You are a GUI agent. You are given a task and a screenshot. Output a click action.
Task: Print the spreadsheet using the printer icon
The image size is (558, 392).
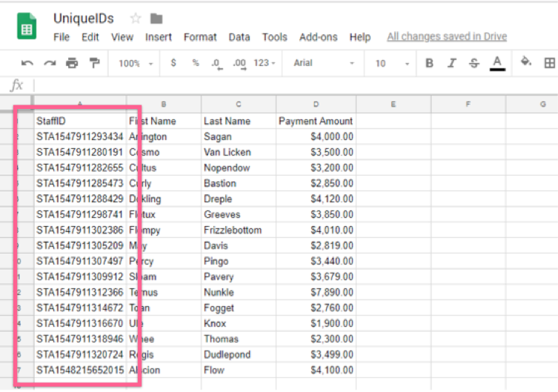tap(72, 64)
